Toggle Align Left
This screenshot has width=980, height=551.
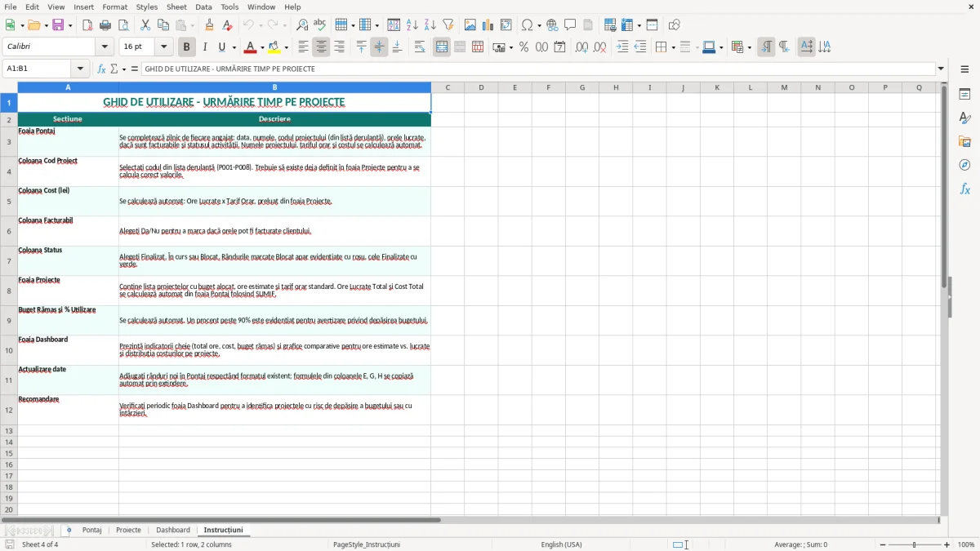(303, 47)
